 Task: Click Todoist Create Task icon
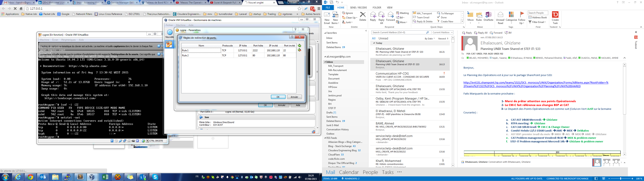click(555, 18)
